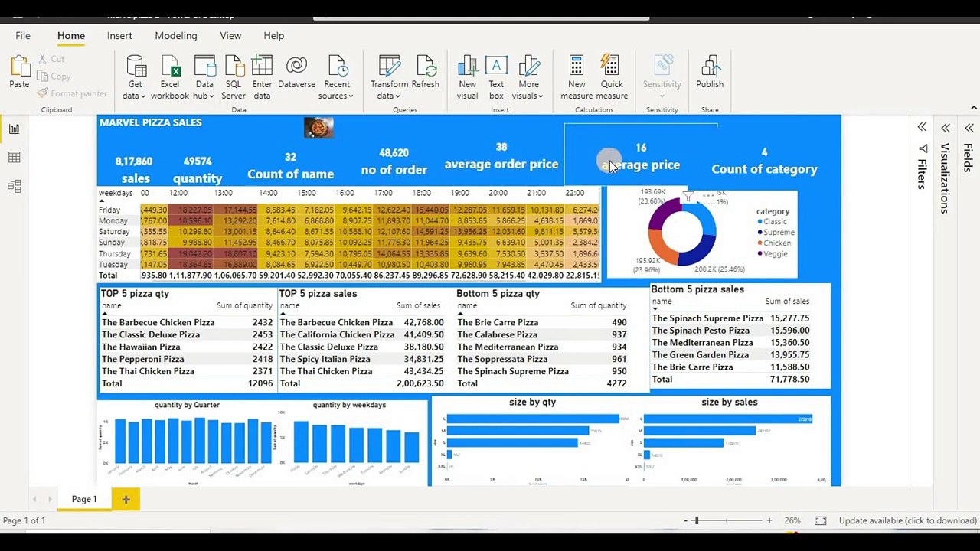
Task: Switch to Report view
Action: pos(14,129)
